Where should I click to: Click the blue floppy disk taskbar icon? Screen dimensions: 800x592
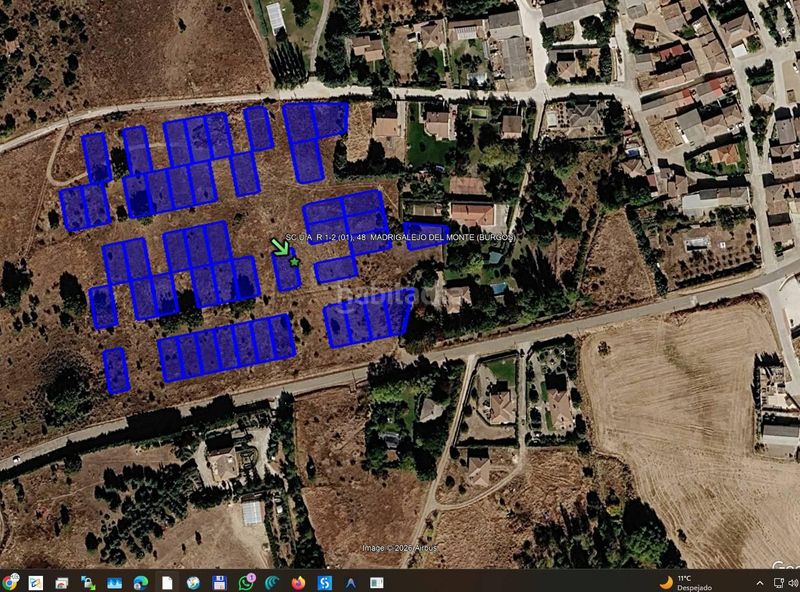[x=219, y=582]
